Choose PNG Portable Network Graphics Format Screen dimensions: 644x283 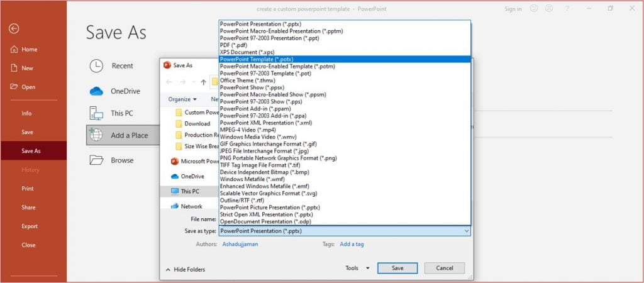click(345, 158)
